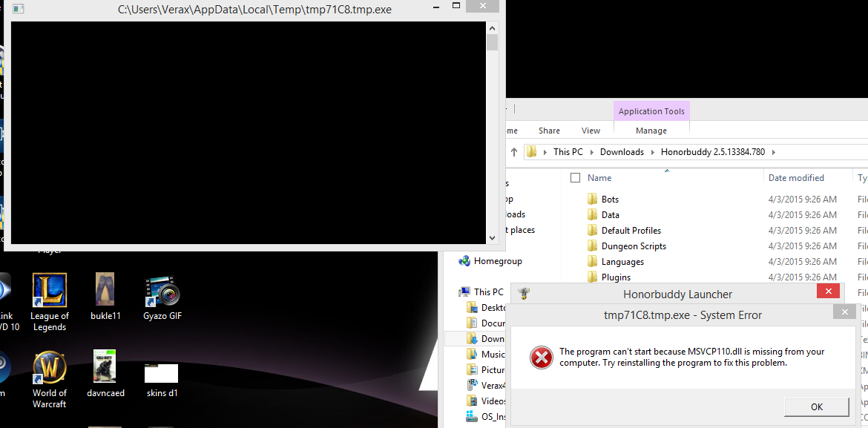Click Honorbuddy 2.5.13384.780 in the breadcrumb
This screenshot has height=428, width=868.
coord(712,152)
